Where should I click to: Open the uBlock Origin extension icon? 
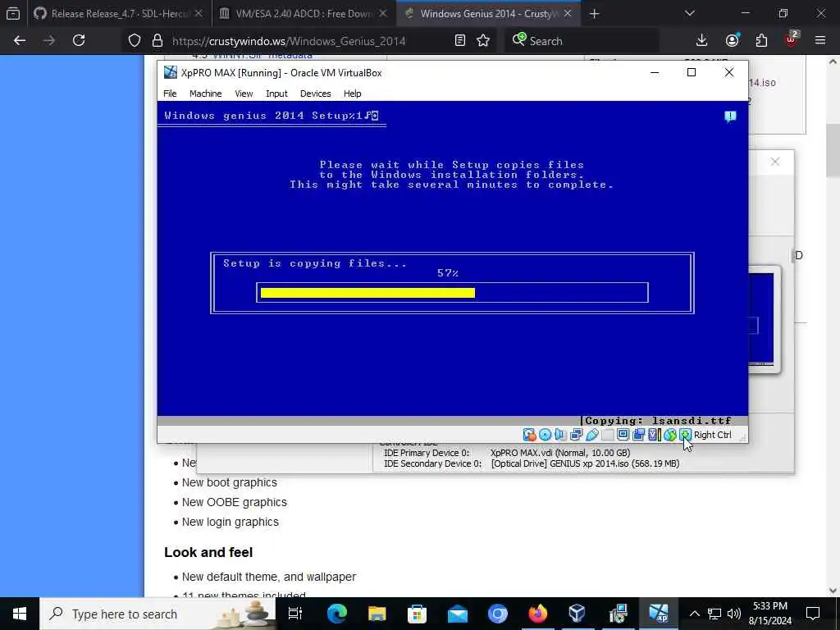pyautogui.click(x=792, y=39)
